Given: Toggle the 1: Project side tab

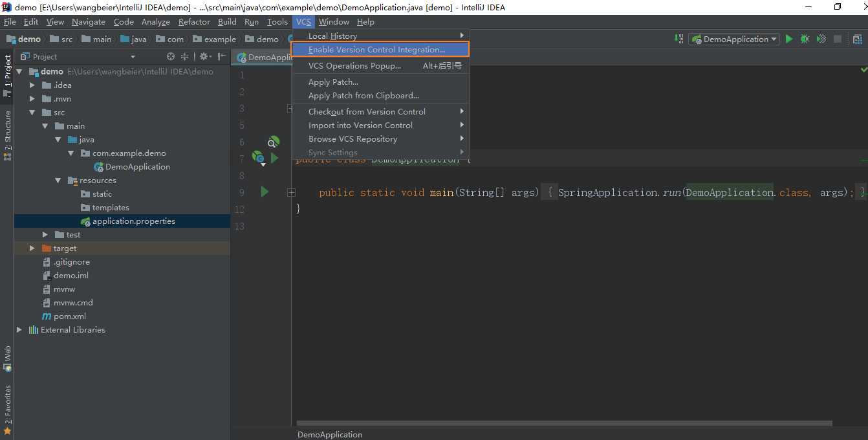Looking at the screenshot, I should (7, 76).
